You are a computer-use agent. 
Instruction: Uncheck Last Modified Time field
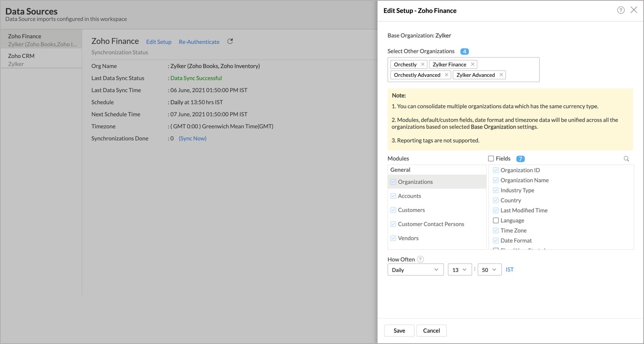(x=496, y=210)
